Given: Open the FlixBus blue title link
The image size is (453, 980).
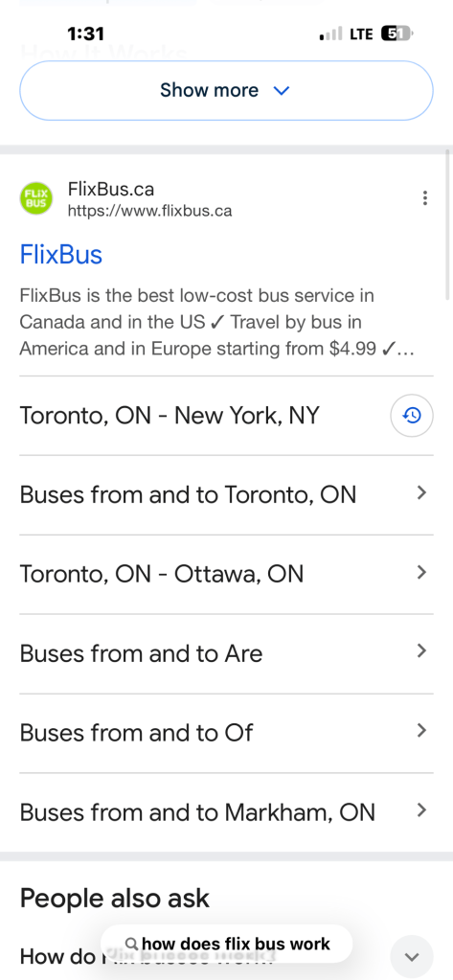Looking at the screenshot, I should click(x=61, y=255).
